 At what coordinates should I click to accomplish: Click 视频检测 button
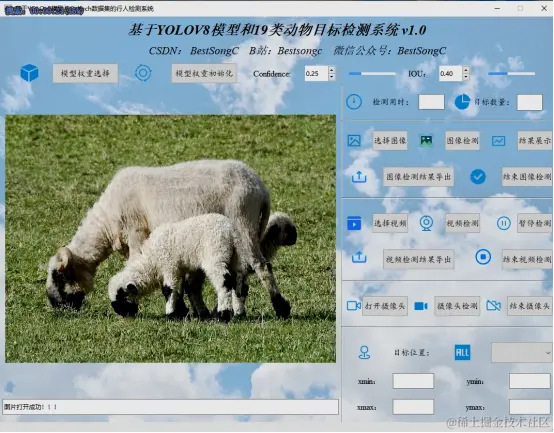[462, 223]
